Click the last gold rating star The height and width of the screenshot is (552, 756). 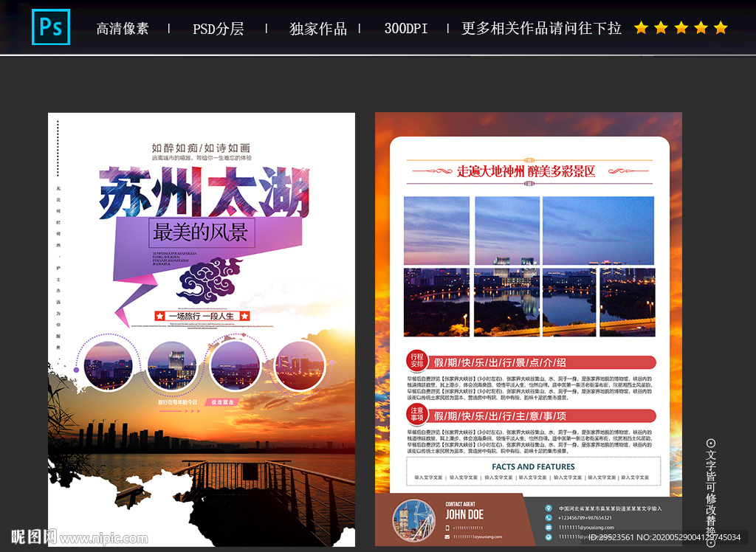tap(721, 27)
